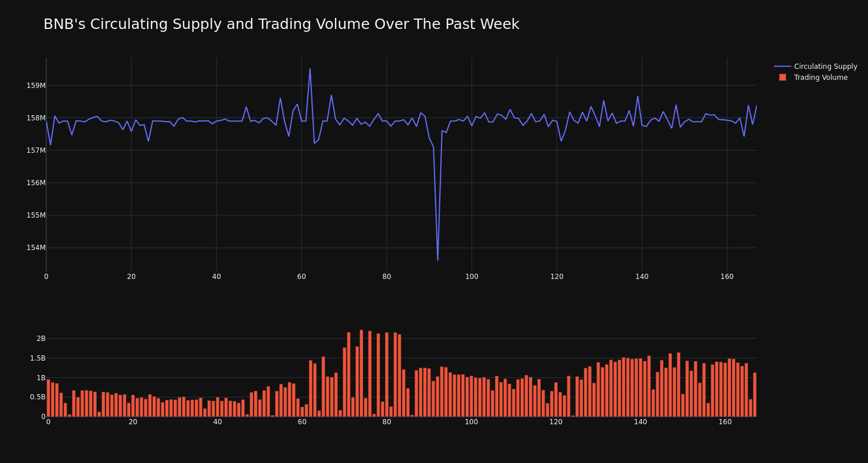
Task: Click the supply line's lowest dip point
Action: click(437, 260)
